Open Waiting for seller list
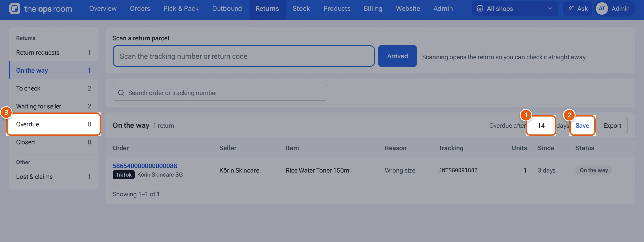The height and width of the screenshot is (242, 644). (x=54, y=106)
